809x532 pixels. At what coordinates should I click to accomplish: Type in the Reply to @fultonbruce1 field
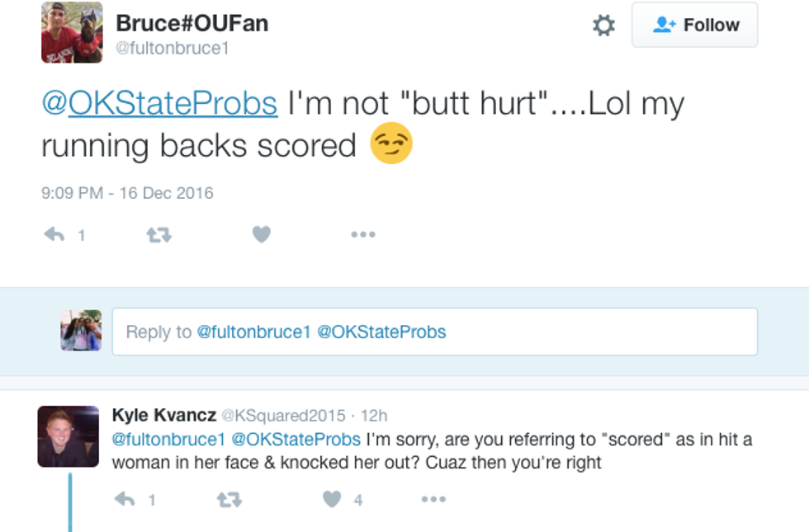(x=434, y=332)
